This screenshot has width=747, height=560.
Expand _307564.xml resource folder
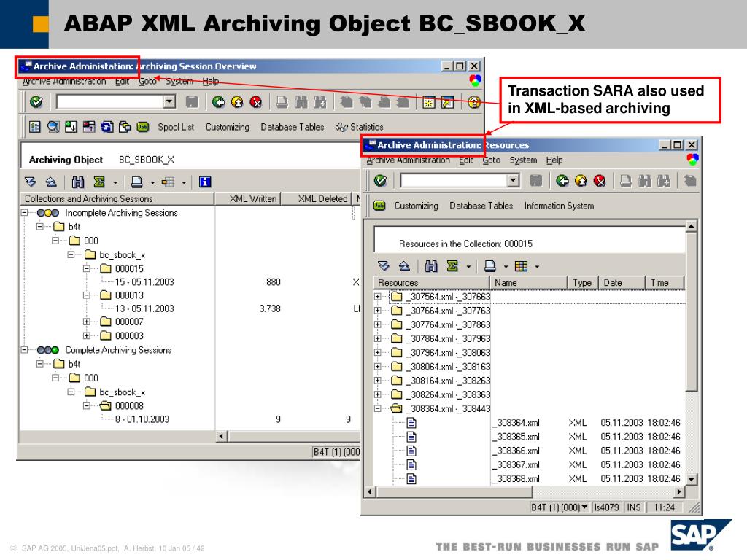pos(378,297)
